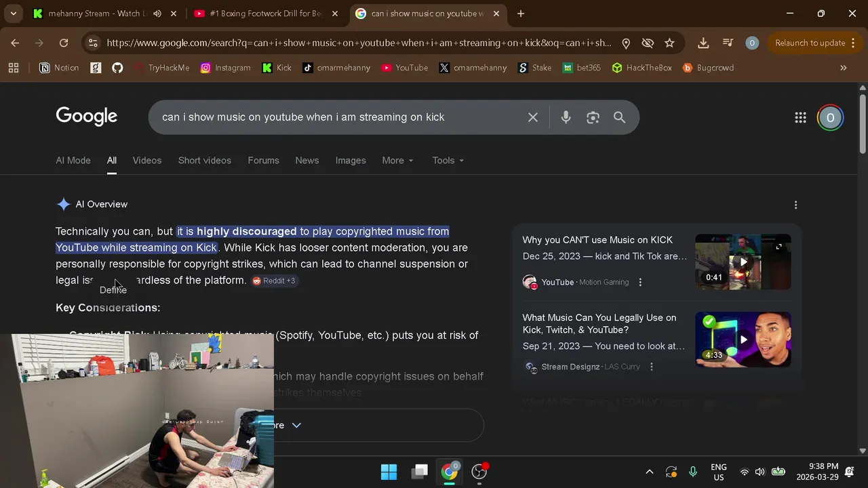The height and width of the screenshot is (488, 868).
Task: Mute the mehanny Stream tab audio
Action: pos(157,14)
